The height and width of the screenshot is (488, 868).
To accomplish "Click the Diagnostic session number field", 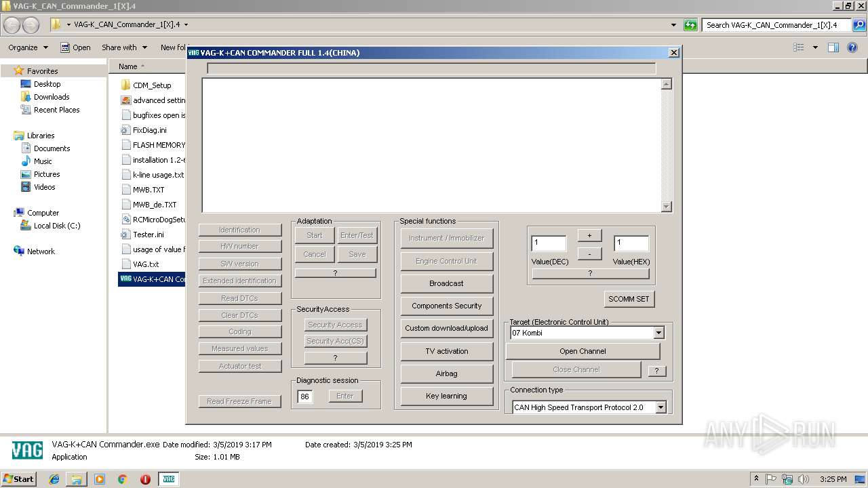I will pos(305,396).
